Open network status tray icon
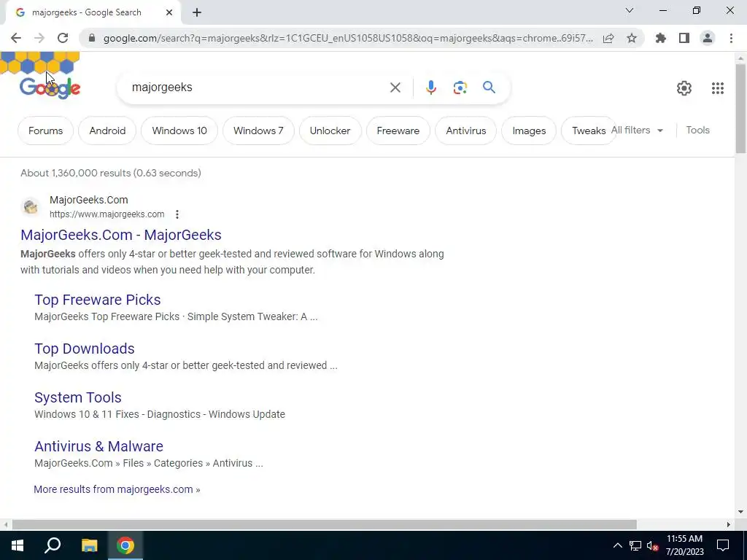This screenshot has width=747, height=560. tap(635, 545)
